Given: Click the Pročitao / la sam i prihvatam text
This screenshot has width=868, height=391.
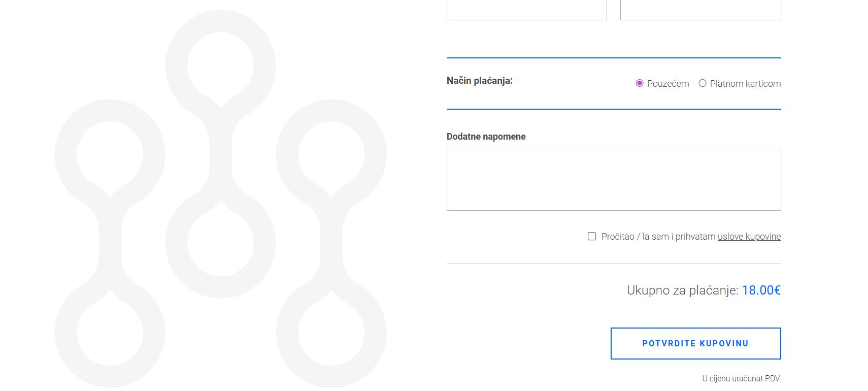Looking at the screenshot, I should (x=658, y=237).
